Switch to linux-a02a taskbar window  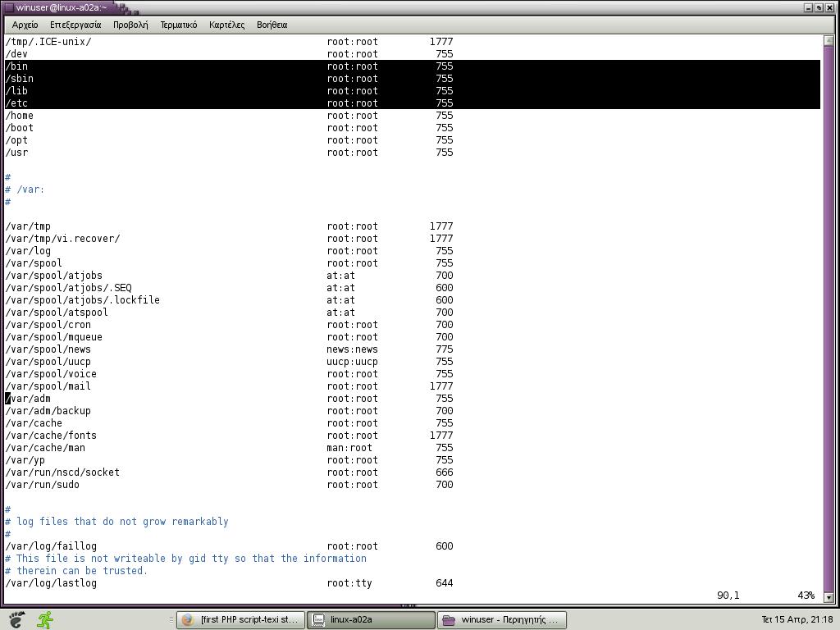click(371, 620)
